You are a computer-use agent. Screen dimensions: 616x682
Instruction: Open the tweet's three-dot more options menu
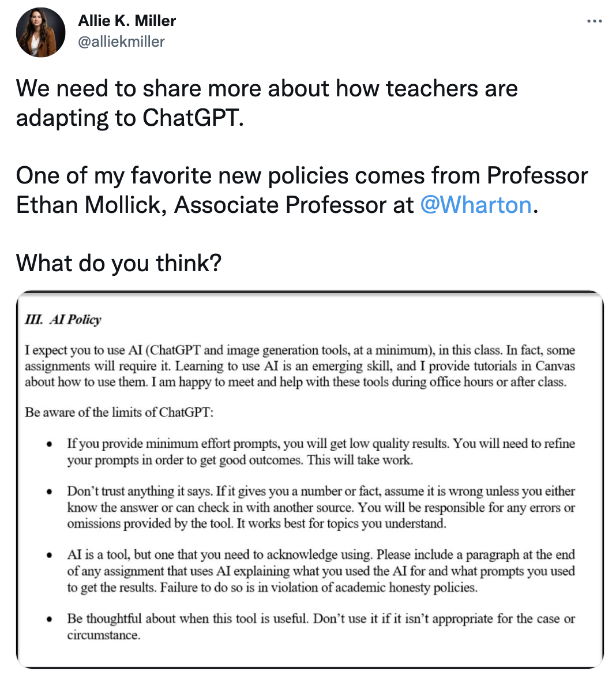pos(594,21)
